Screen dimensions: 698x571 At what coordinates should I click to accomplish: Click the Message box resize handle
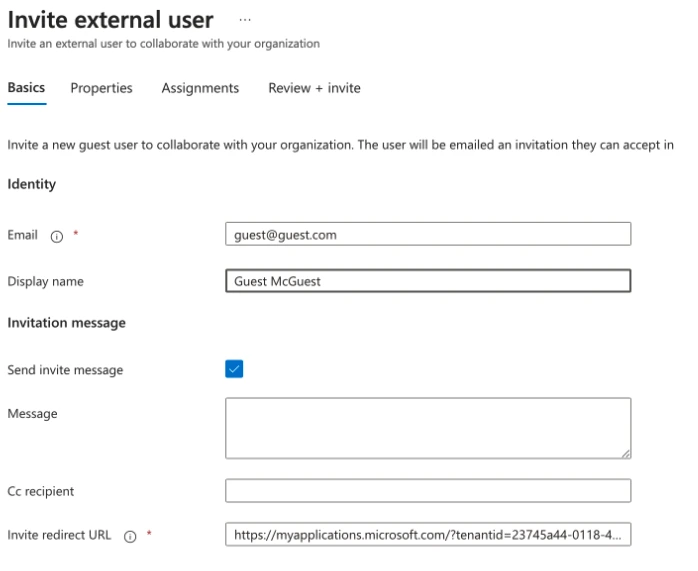click(x=626, y=453)
